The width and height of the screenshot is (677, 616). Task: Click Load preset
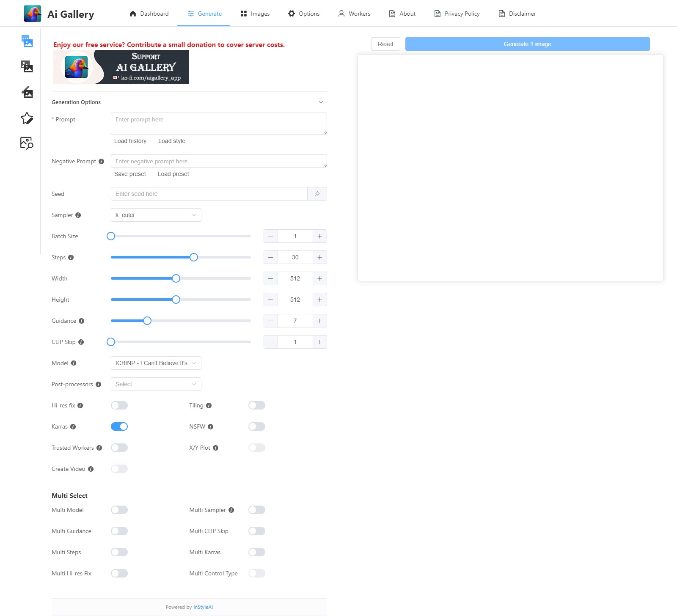click(x=173, y=174)
